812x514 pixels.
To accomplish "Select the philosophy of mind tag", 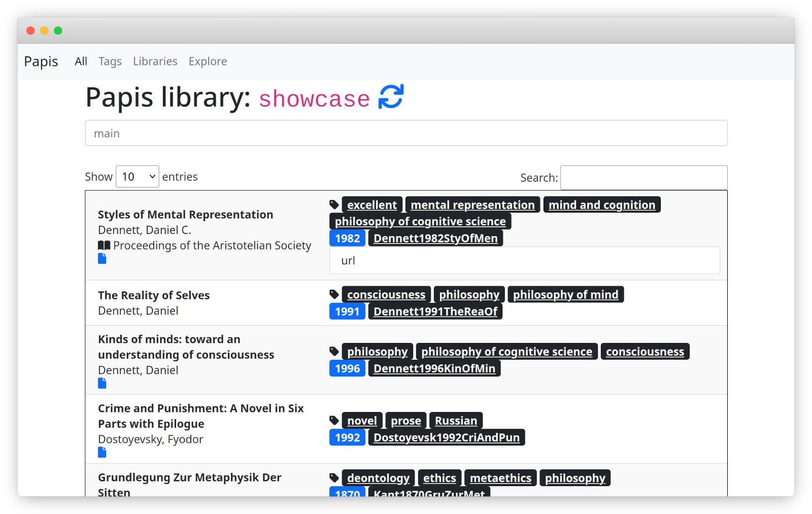I will (566, 294).
